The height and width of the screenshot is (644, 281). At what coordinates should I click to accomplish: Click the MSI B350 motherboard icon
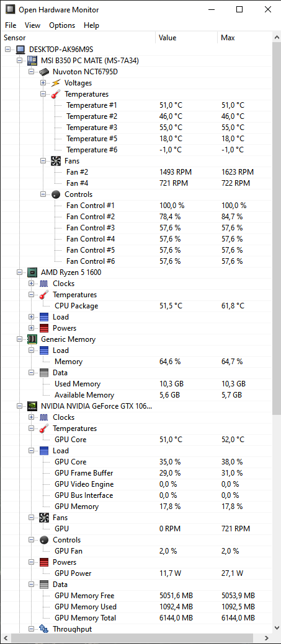(32, 61)
